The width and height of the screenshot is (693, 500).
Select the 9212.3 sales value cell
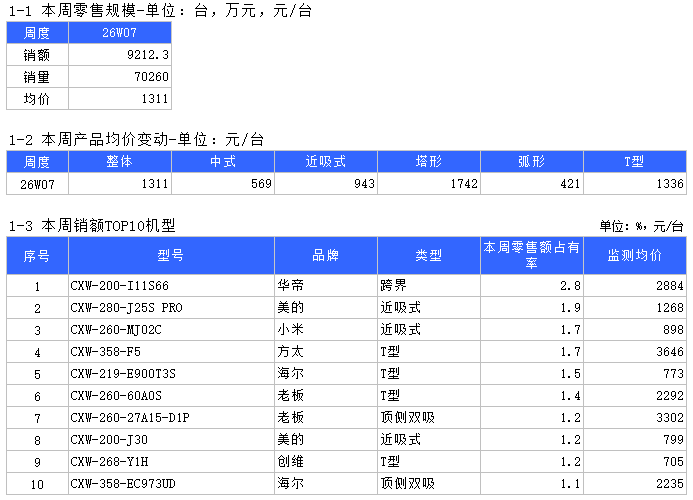[120, 55]
